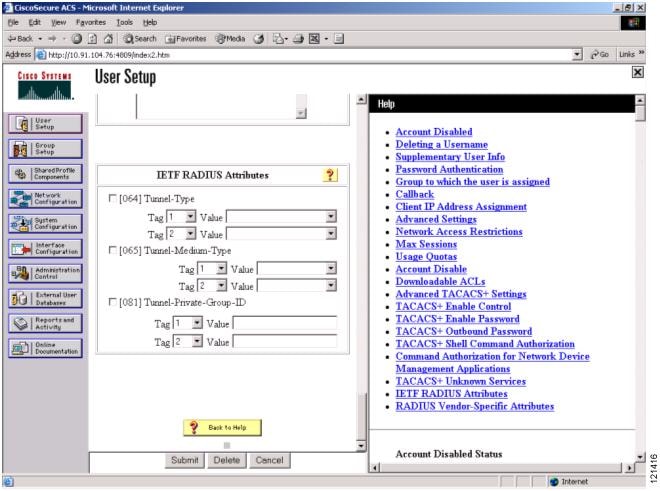
Task: Click the browser Back toolbar button
Action: click(21, 39)
